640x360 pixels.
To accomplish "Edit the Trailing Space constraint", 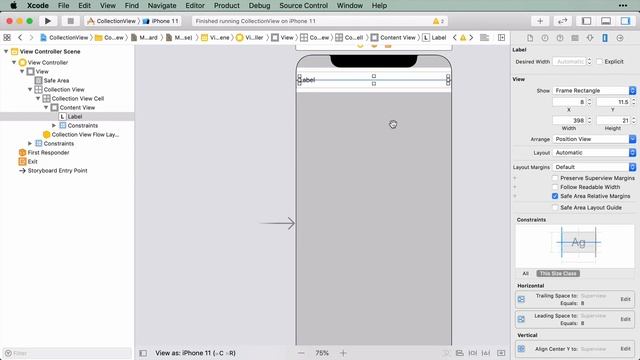I will [x=625, y=299].
